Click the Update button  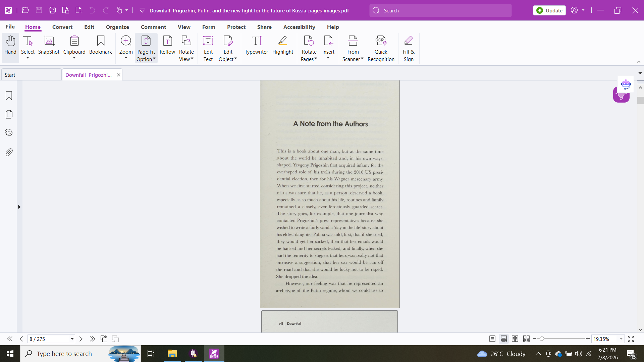coord(549,10)
